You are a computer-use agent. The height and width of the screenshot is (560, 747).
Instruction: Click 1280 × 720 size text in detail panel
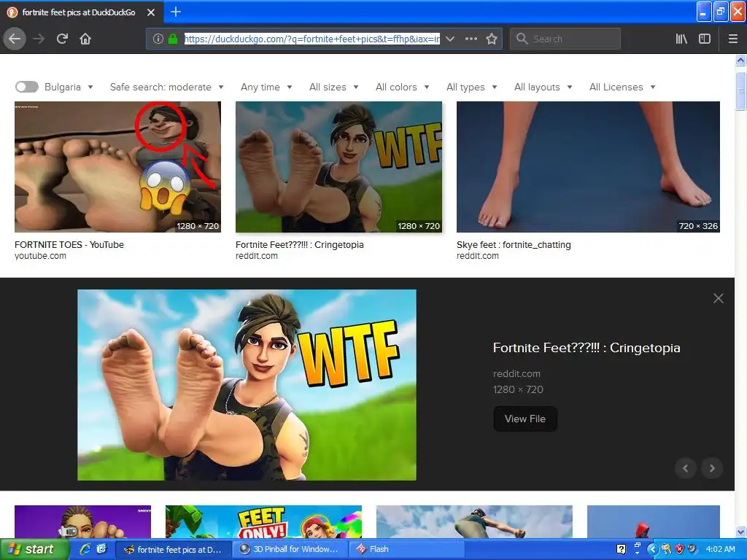click(x=518, y=389)
